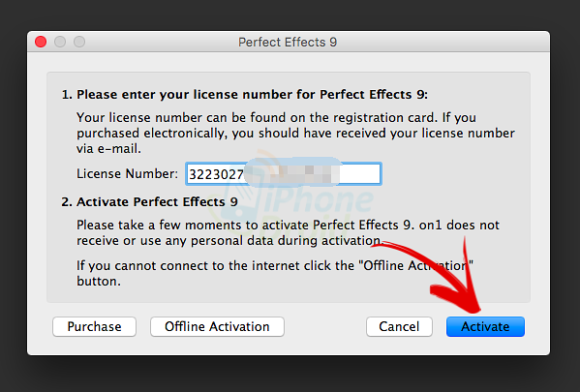Click the "If you cannot connect" text

(274, 273)
